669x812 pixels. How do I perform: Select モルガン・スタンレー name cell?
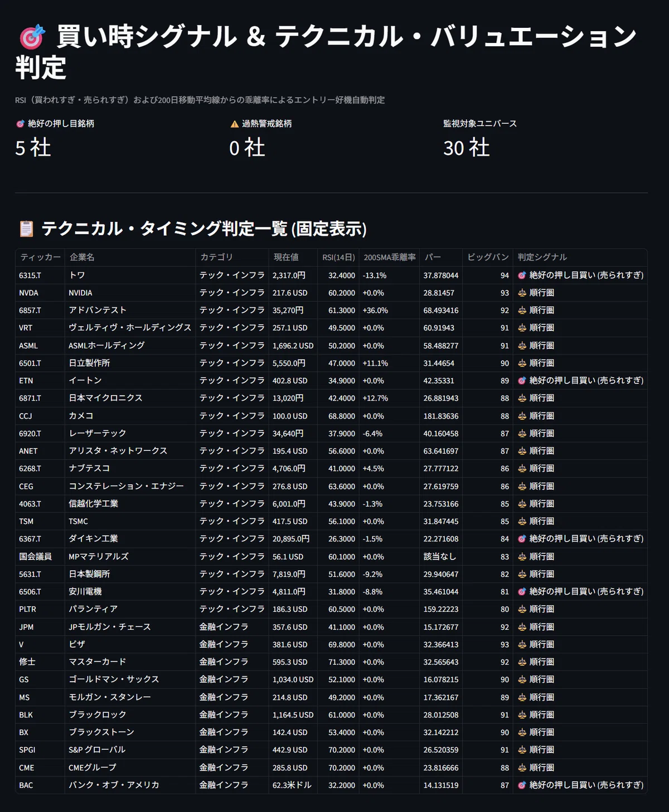(x=130, y=697)
